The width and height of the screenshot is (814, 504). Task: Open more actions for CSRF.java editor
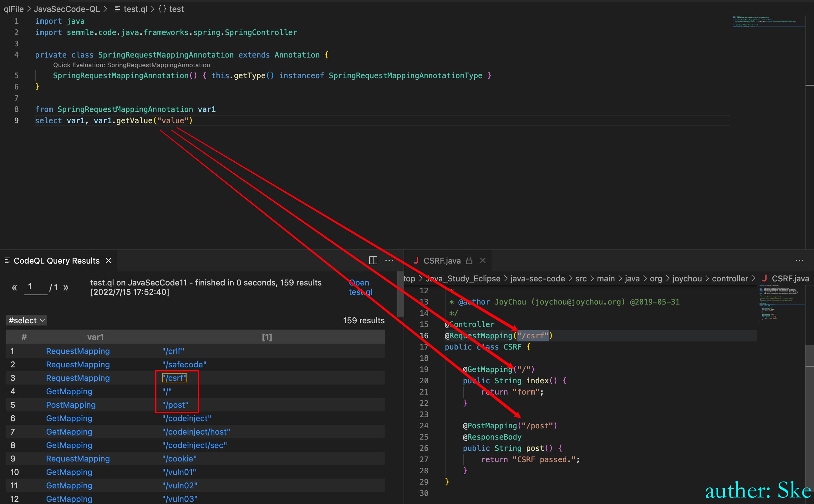(x=799, y=260)
